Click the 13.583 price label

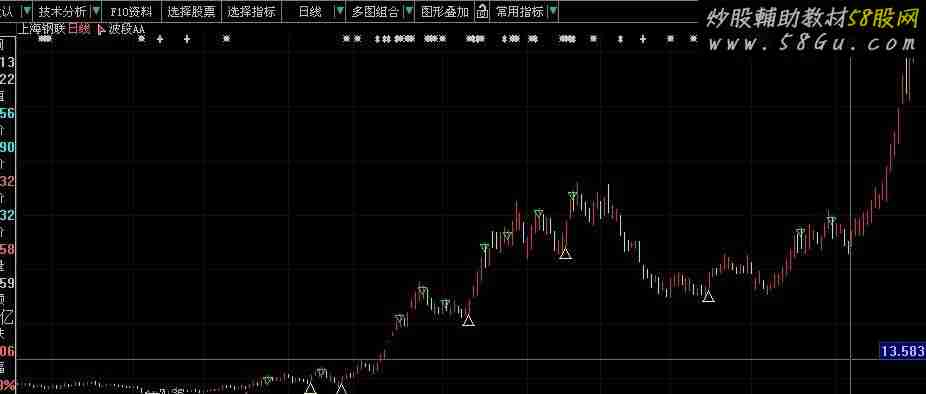point(902,351)
